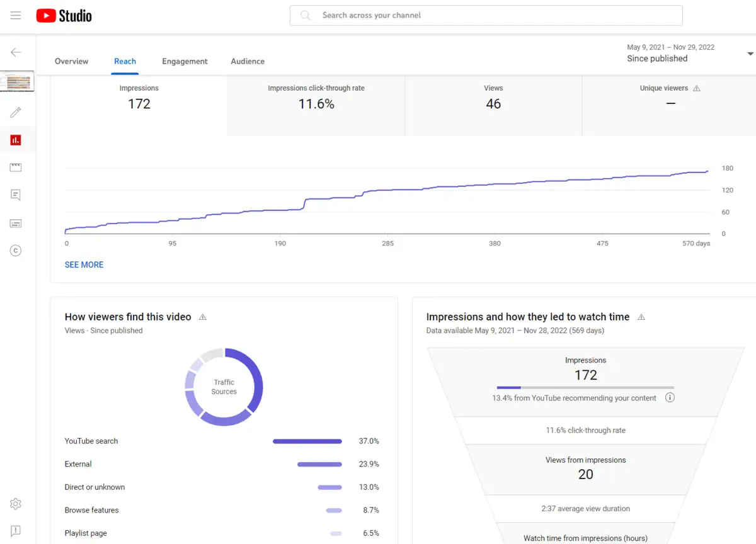The width and height of the screenshot is (756, 544).
Task: Select the Analytics icon in sidebar
Action: click(x=16, y=140)
